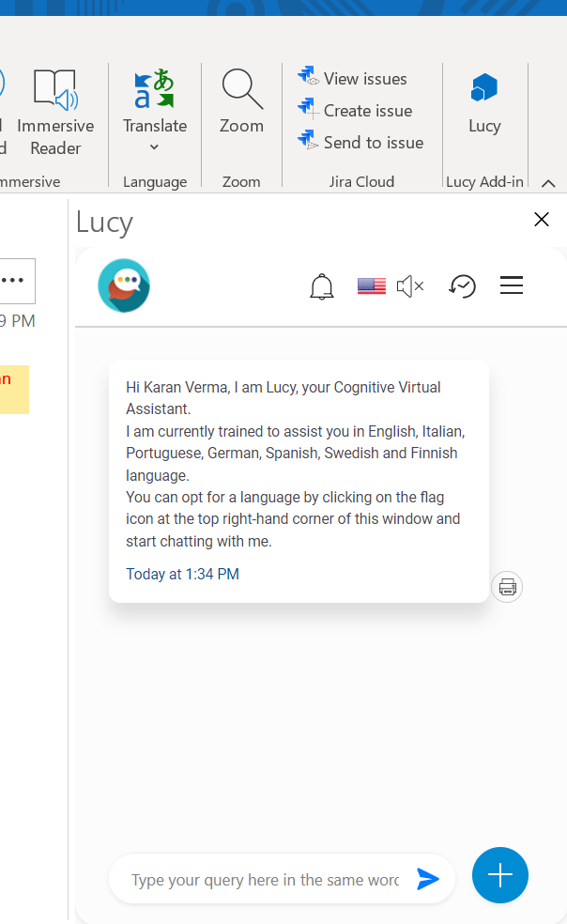
Task: Open the Immersive Reader
Action: coord(55,112)
